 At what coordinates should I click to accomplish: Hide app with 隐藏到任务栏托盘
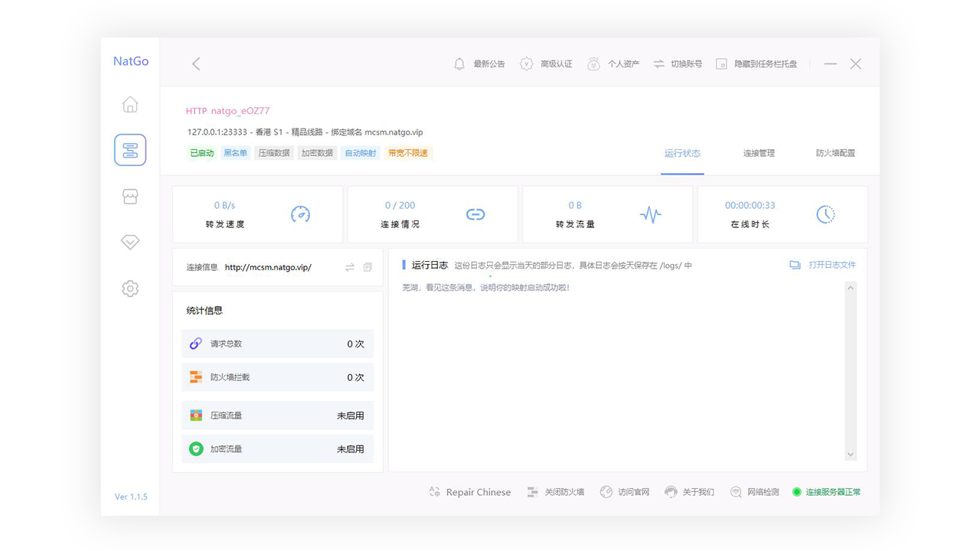[756, 64]
